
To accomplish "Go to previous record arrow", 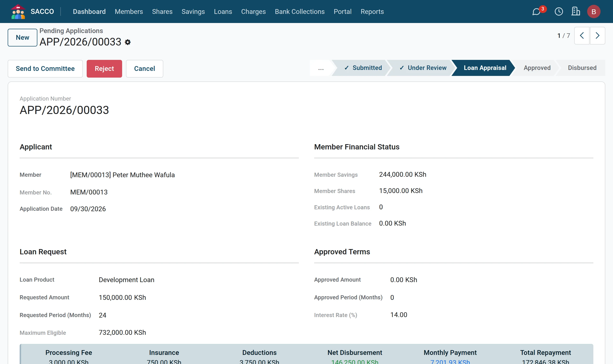I will 582,36.
